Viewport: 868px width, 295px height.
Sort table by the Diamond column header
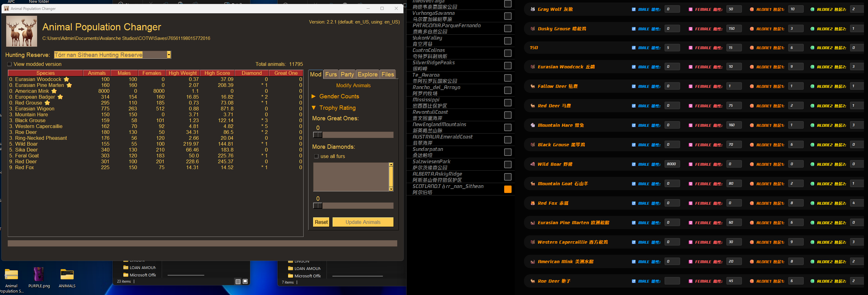coord(252,73)
